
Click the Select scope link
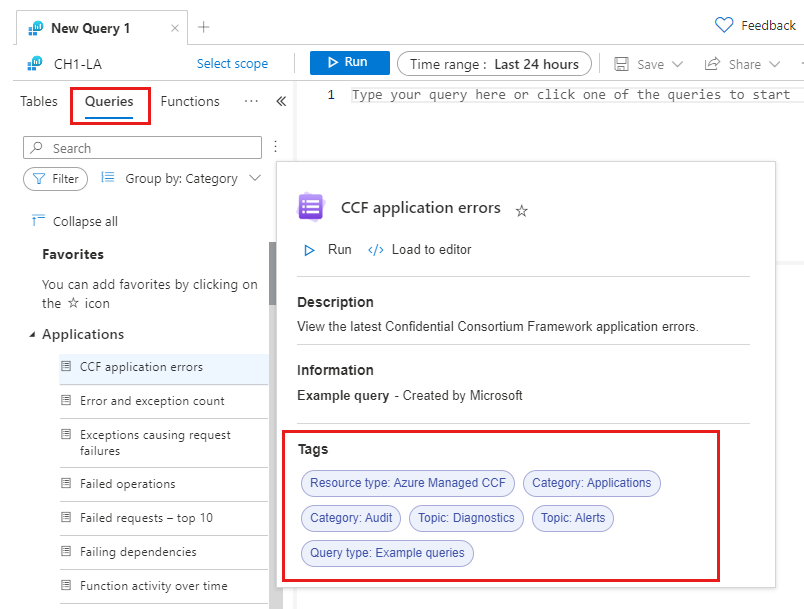(x=232, y=64)
